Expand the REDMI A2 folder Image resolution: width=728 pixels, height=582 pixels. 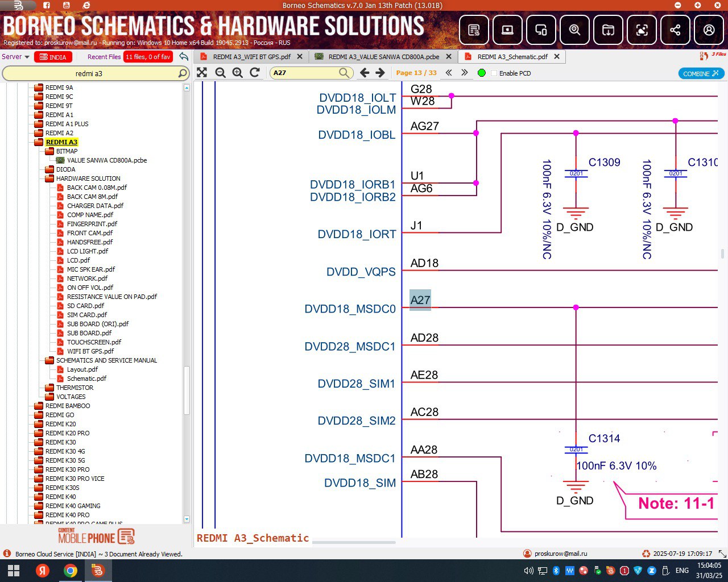39,133
